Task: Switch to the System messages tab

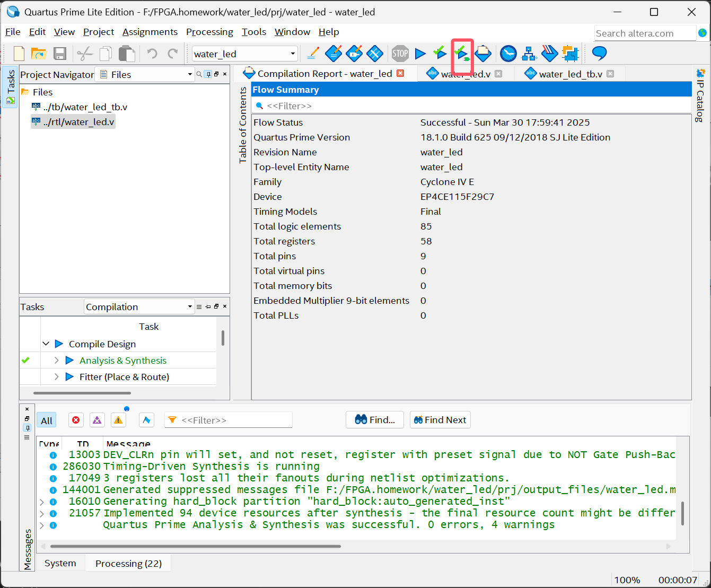Action: coord(60,563)
